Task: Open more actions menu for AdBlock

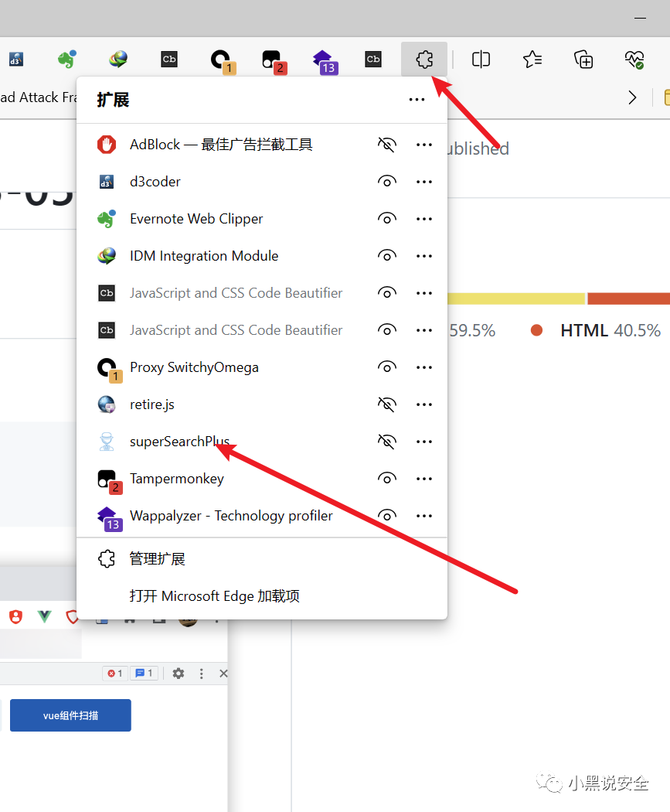Action: click(x=424, y=145)
